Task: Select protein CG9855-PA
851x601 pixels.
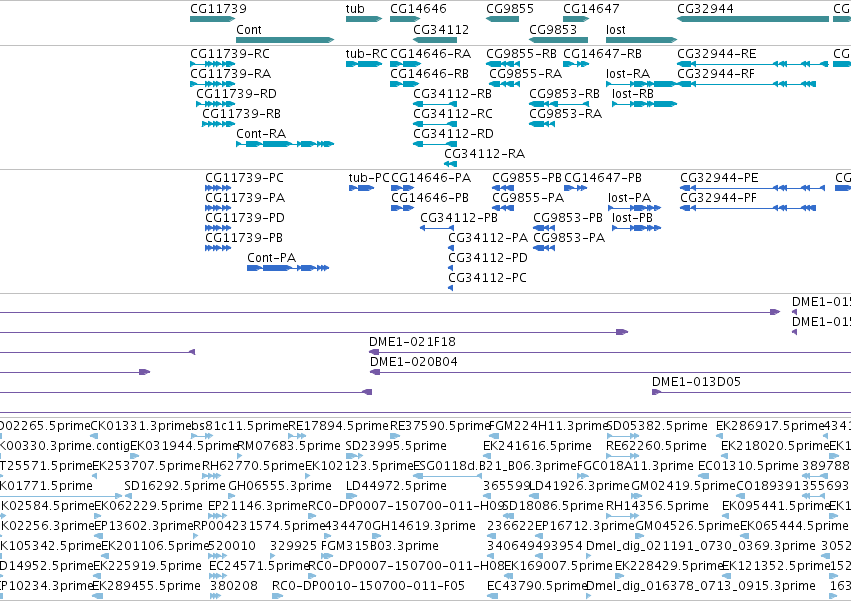Action: tap(503, 208)
